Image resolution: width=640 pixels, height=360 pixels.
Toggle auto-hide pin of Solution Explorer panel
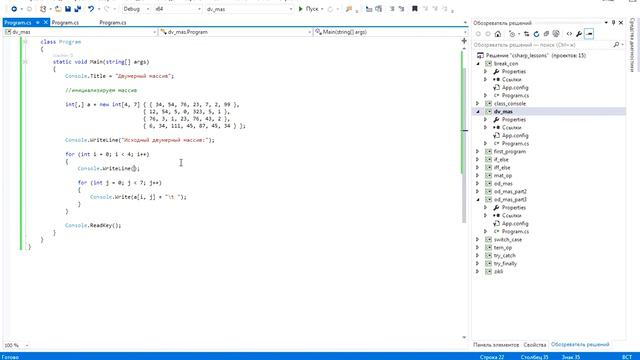613,23
